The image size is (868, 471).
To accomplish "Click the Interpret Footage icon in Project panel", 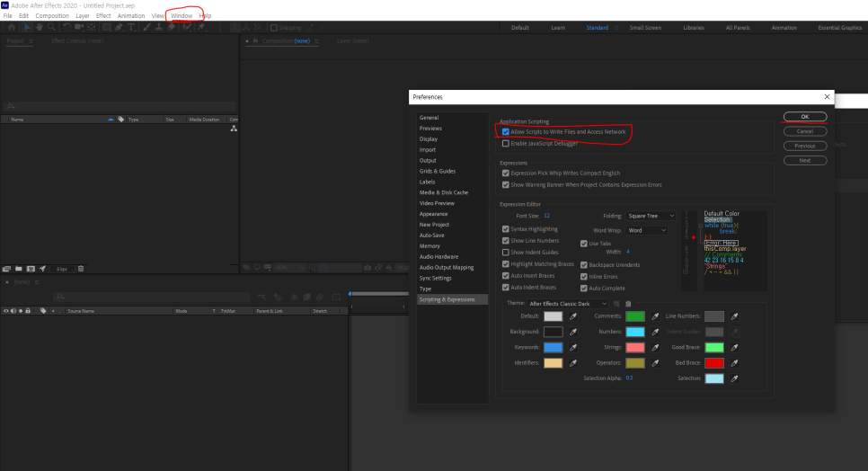I will tap(6, 269).
